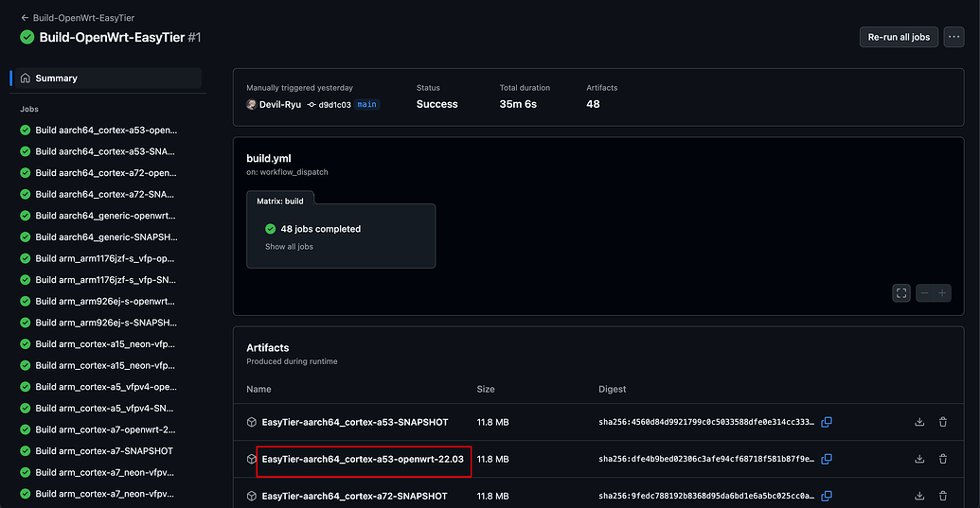Open Build arm_arm926ej-s-openwrt... job
The width and height of the screenshot is (980, 508).
tap(98, 301)
